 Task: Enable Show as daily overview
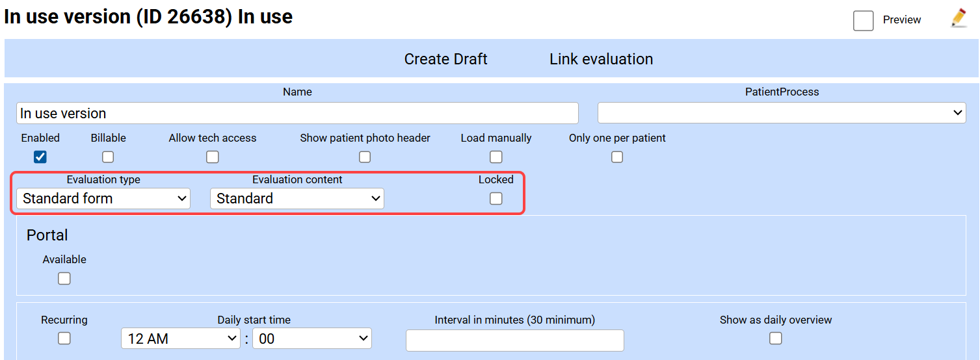775,338
